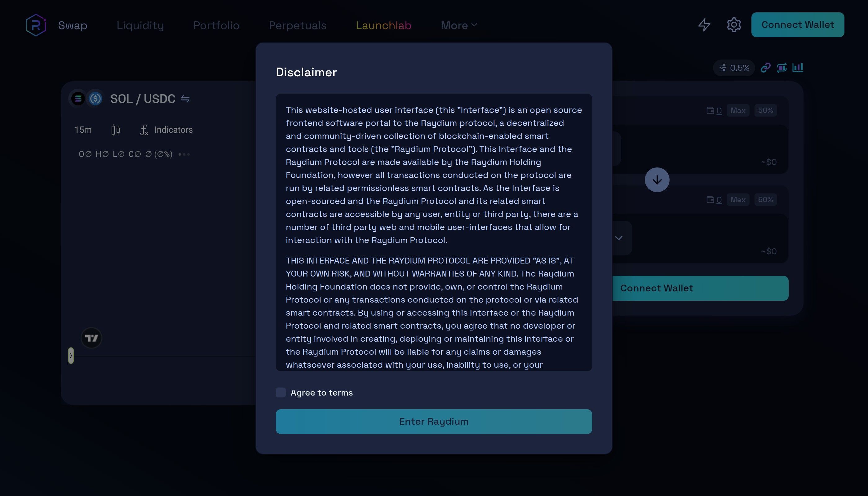Click the top Max balance button
This screenshot has width=868, height=496.
737,110
